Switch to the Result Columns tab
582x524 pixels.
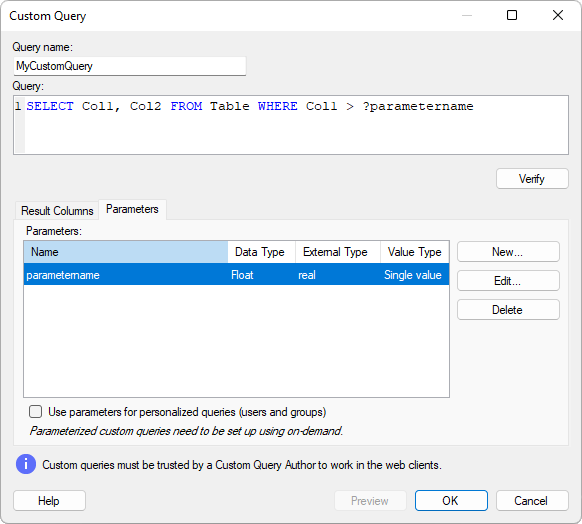coord(57,210)
